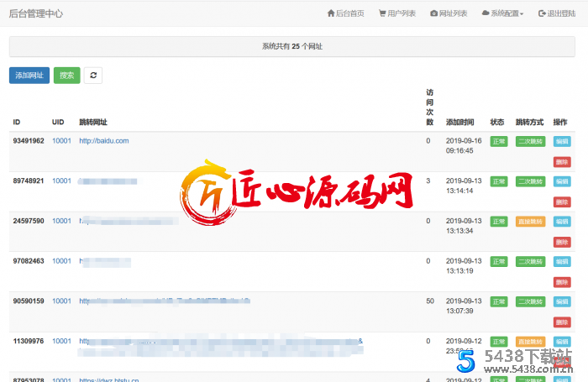Viewport: 588px width, 382px height.
Task: Click UID 10001 in row 11309976
Action: (61, 341)
